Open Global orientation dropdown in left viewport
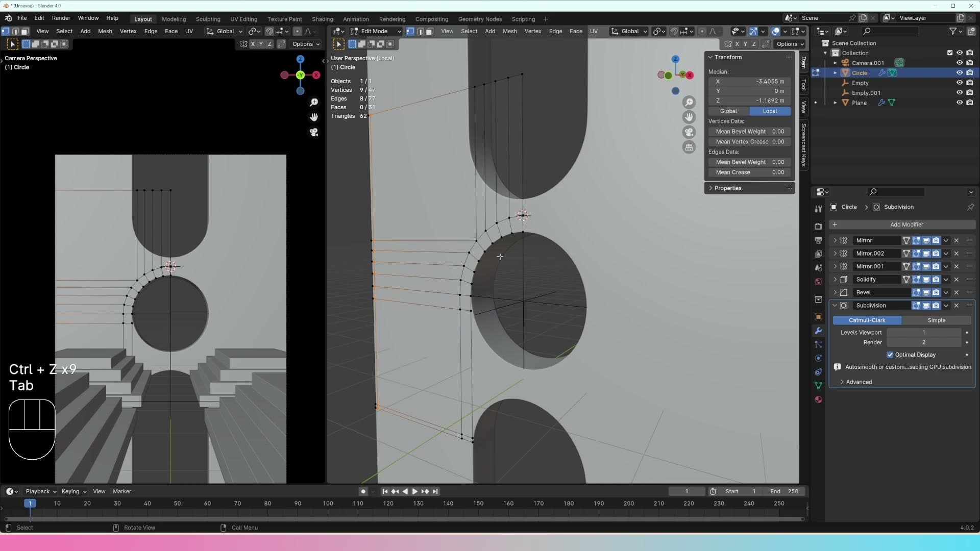This screenshot has width=980, height=551. pyautogui.click(x=225, y=31)
